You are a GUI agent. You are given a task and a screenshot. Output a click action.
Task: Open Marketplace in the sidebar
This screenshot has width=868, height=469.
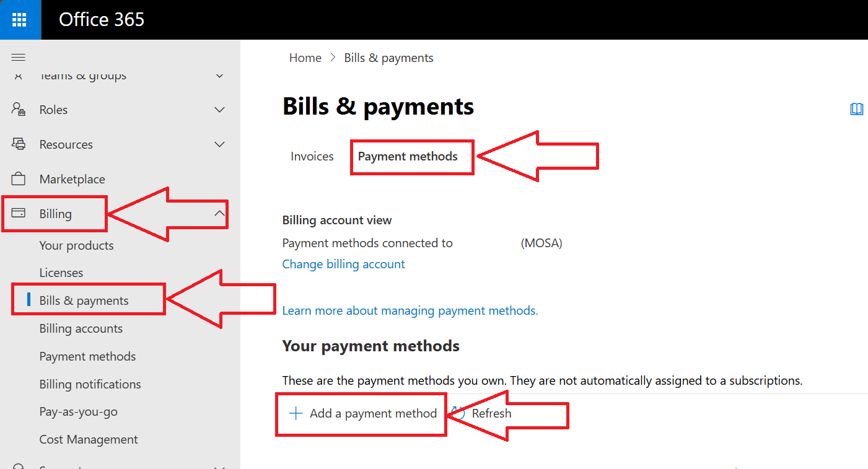pos(72,179)
